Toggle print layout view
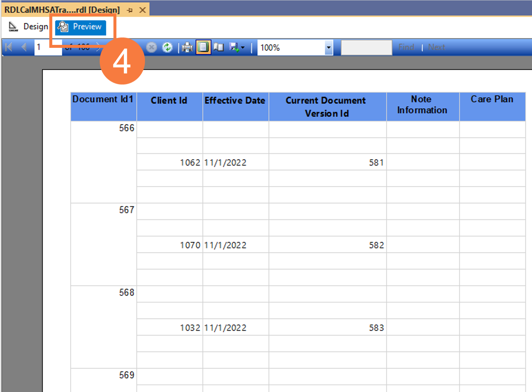 203,47
